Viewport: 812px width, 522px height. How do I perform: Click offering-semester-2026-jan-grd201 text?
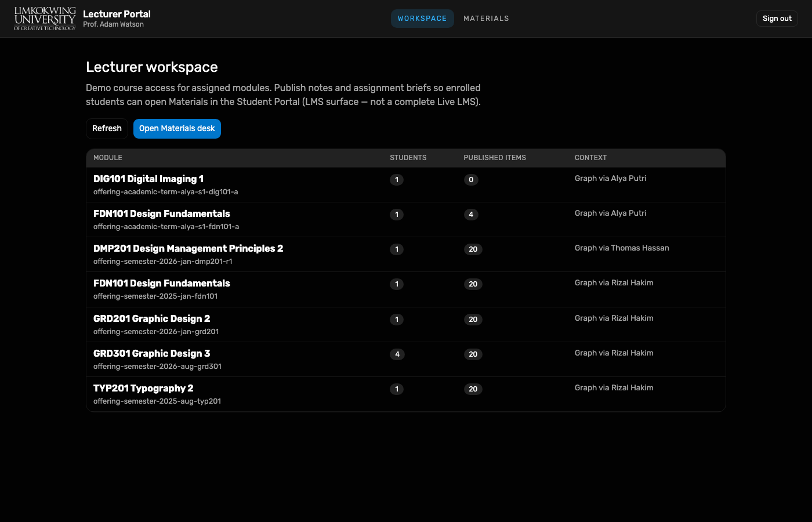pos(156,332)
